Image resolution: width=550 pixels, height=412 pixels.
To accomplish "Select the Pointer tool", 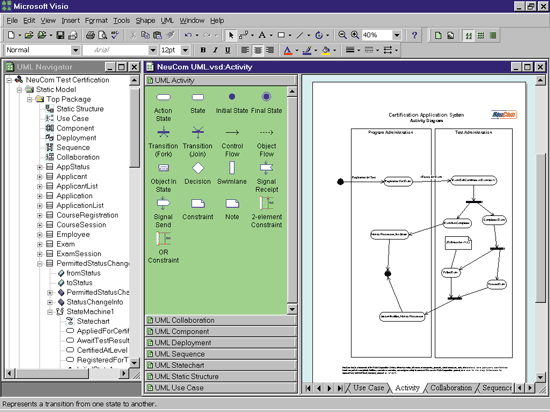I will click(231, 35).
